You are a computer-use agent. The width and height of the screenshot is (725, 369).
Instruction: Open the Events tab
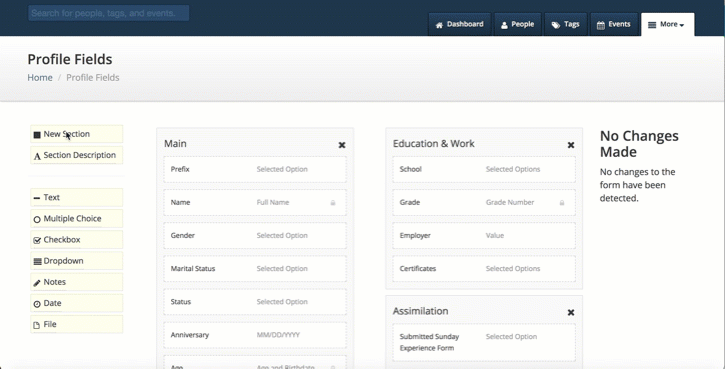pos(614,24)
